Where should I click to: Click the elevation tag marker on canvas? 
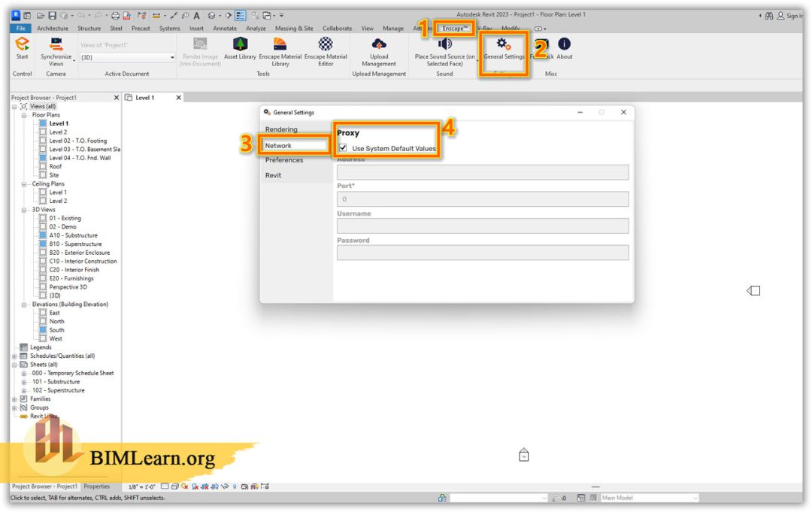(753, 290)
